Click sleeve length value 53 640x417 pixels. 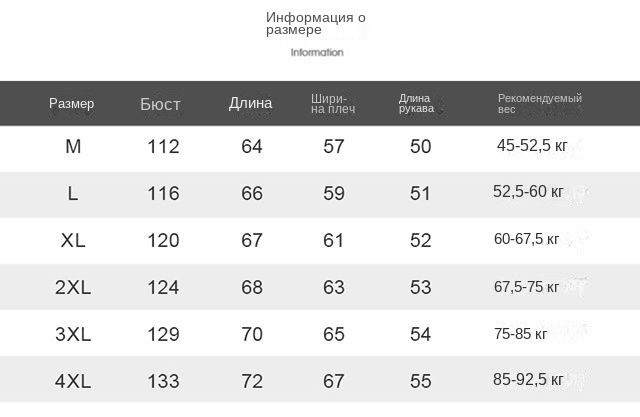click(x=421, y=287)
